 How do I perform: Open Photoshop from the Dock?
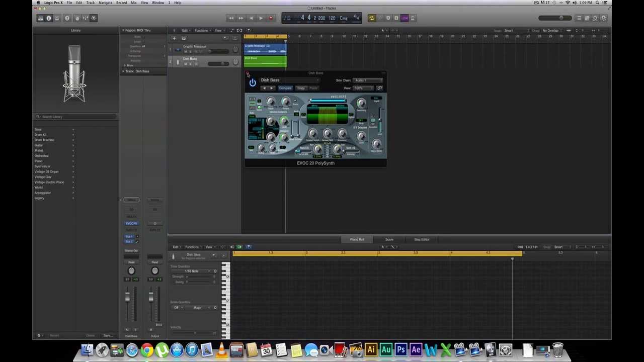[401, 349]
